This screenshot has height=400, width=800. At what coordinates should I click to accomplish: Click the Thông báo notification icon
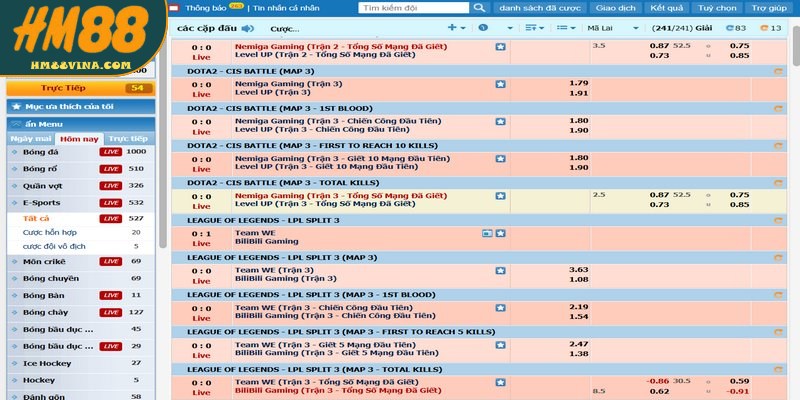click(177, 7)
